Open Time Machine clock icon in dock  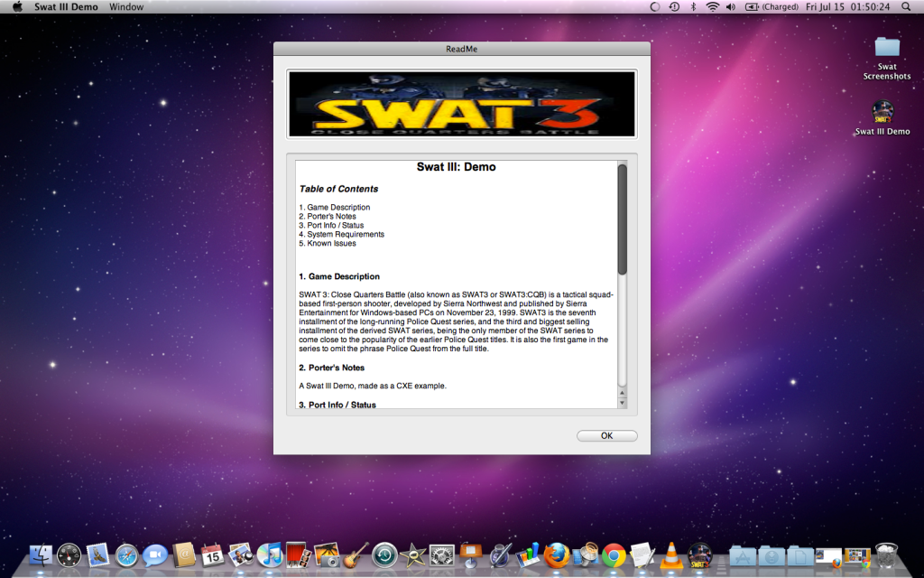[x=384, y=555]
